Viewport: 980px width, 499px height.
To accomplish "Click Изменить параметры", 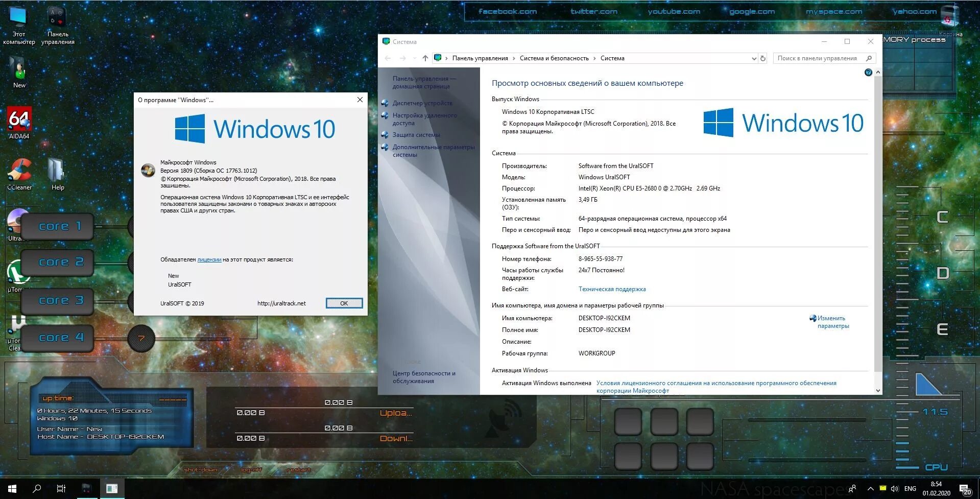I will [833, 322].
